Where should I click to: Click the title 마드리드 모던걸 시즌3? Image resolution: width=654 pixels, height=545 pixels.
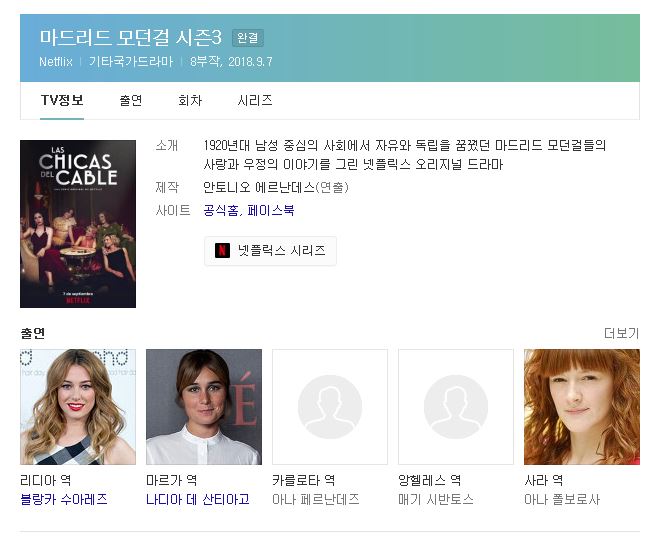(x=130, y=38)
